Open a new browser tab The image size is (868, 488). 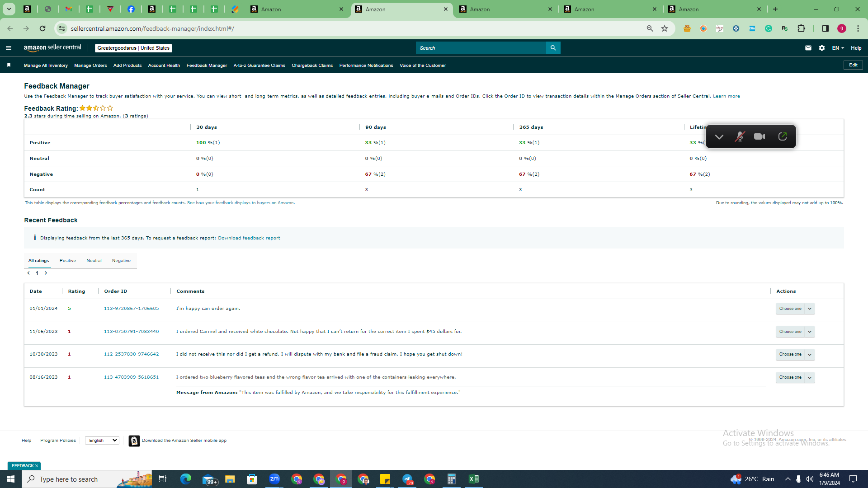775,9
